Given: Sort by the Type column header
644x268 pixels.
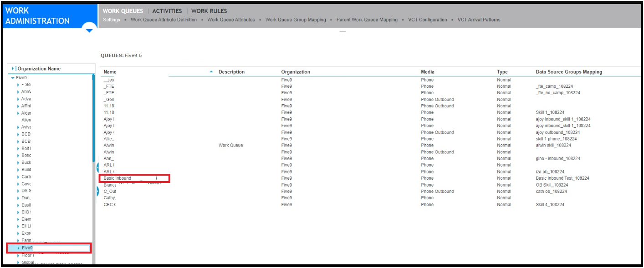Looking at the screenshot, I should tap(502, 72).
